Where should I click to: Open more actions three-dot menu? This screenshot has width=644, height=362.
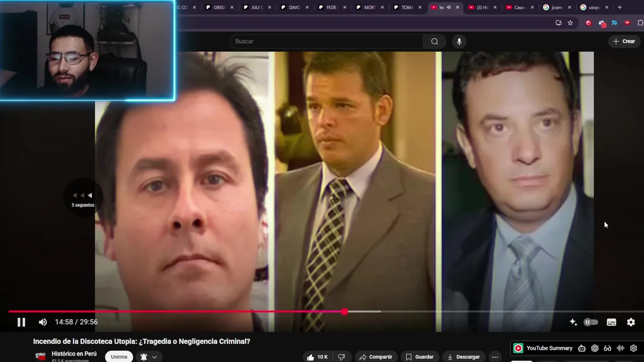click(495, 357)
